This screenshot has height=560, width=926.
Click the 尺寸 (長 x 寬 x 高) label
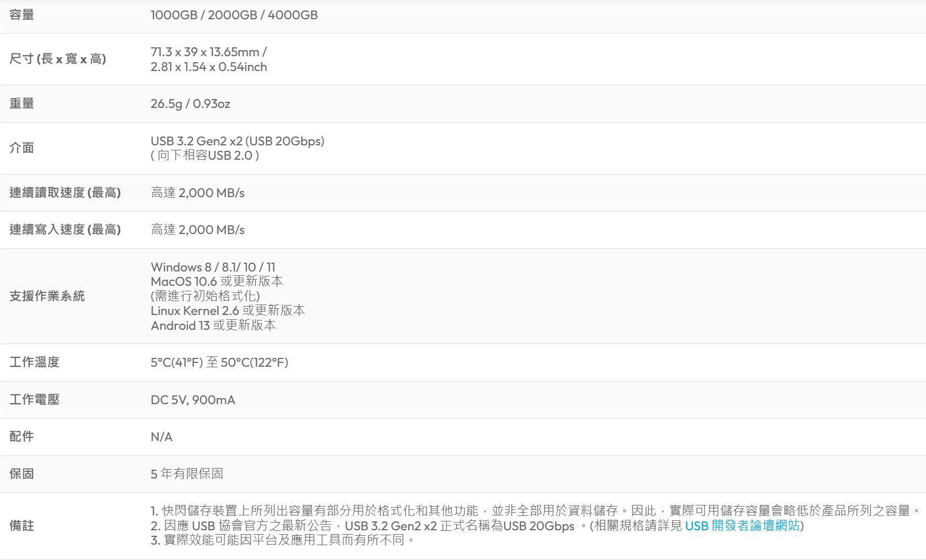[x=58, y=59]
